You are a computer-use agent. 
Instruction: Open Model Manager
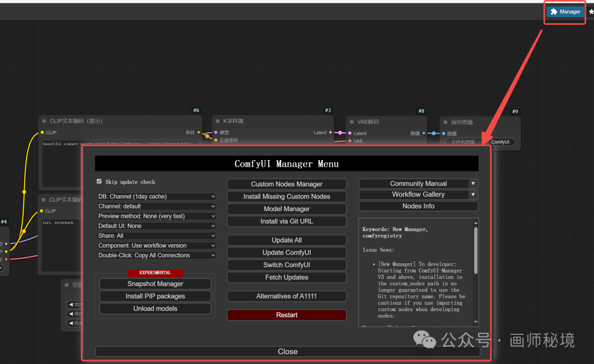[x=287, y=209]
